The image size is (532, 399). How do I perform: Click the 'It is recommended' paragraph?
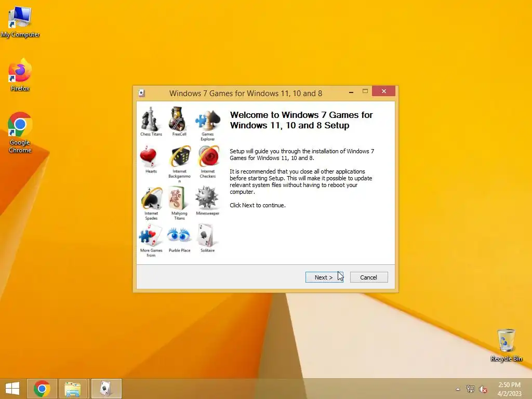pyautogui.click(x=301, y=181)
